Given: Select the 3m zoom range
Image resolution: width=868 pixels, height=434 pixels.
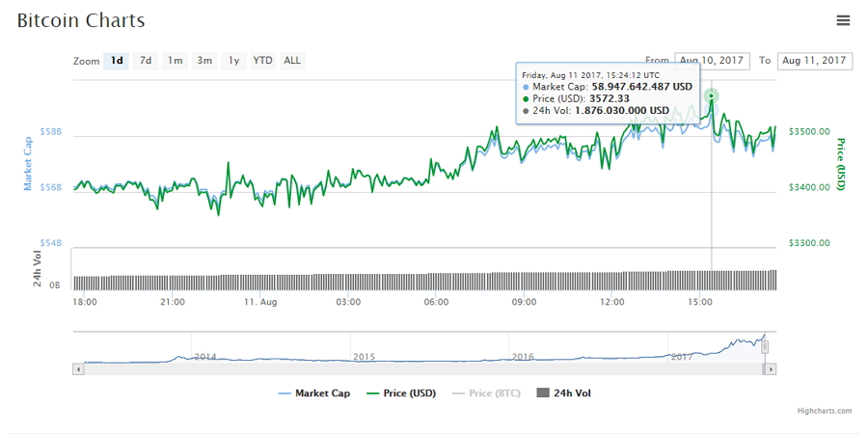Looking at the screenshot, I should pyautogui.click(x=204, y=61).
